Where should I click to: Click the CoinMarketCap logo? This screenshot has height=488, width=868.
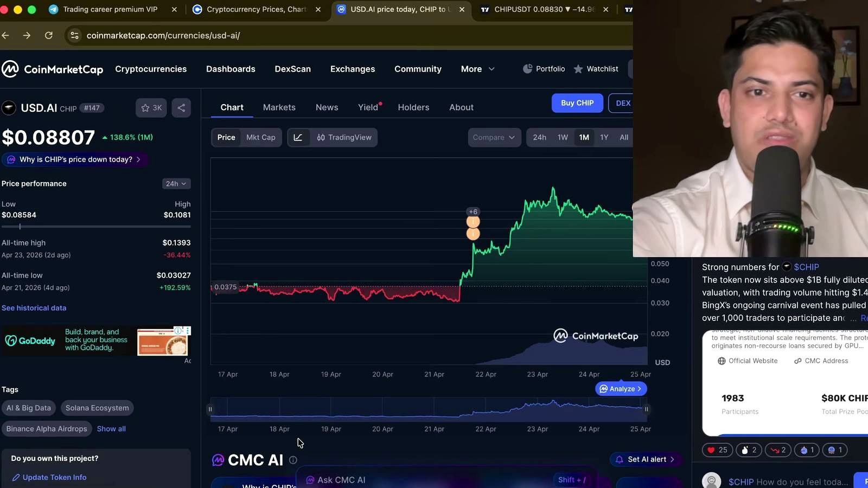pyautogui.click(x=52, y=69)
